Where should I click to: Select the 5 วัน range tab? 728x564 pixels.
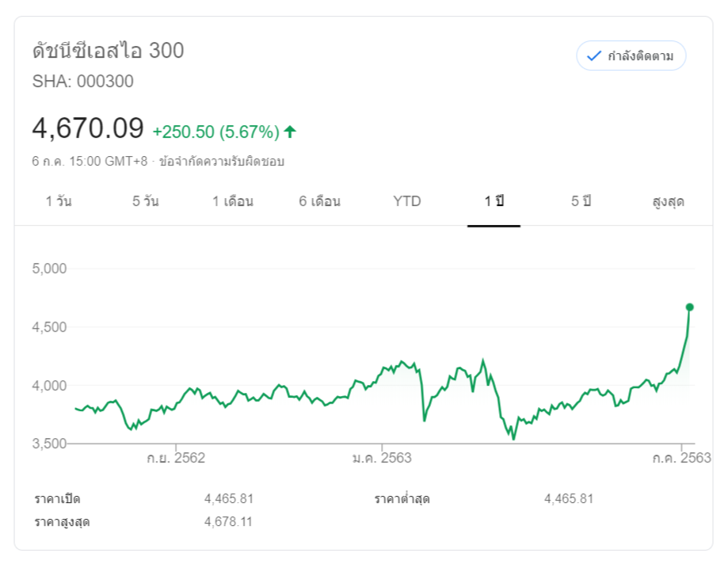coord(146,201)
